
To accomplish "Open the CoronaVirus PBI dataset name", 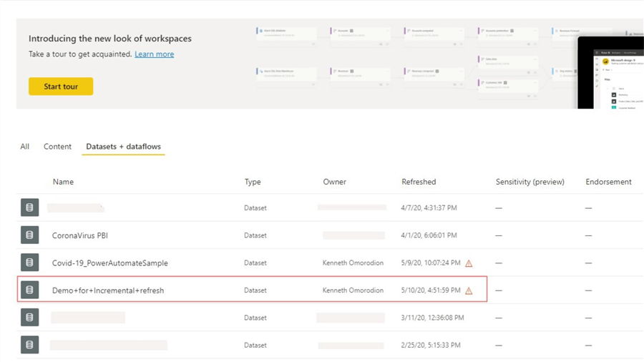I will [79, 235].
